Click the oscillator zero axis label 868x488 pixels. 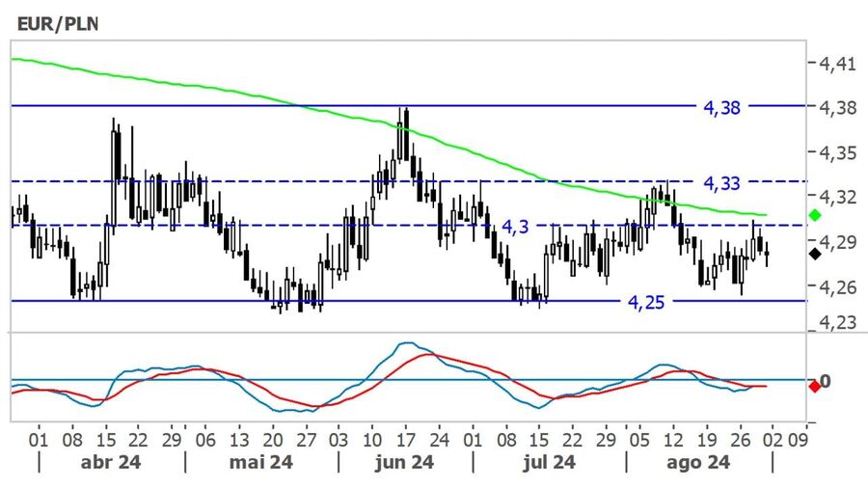pos(825,381)
